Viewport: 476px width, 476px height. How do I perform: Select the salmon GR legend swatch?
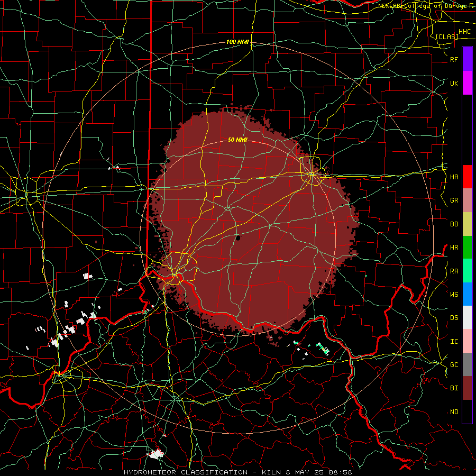coord(467,200)
